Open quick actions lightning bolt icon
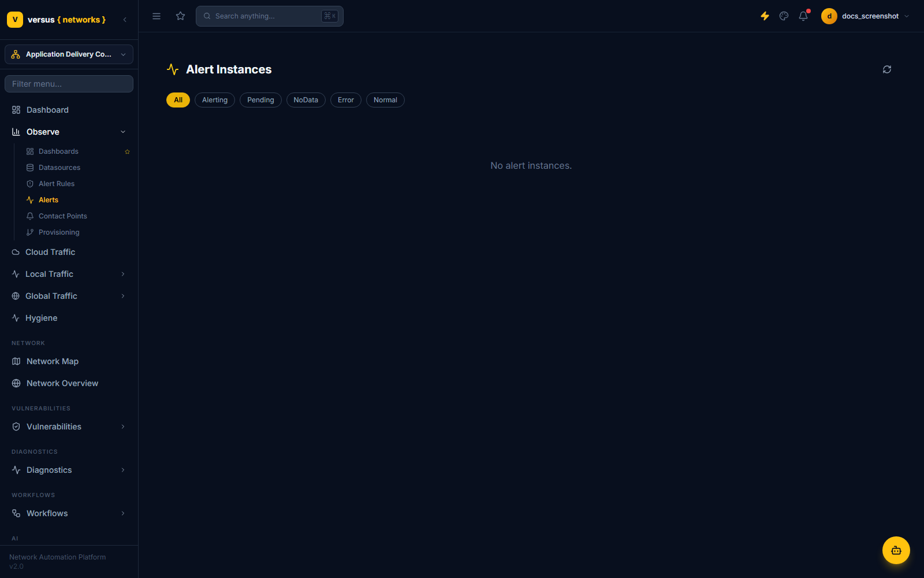The image size is (924, 578). click(x=765, y=16)
